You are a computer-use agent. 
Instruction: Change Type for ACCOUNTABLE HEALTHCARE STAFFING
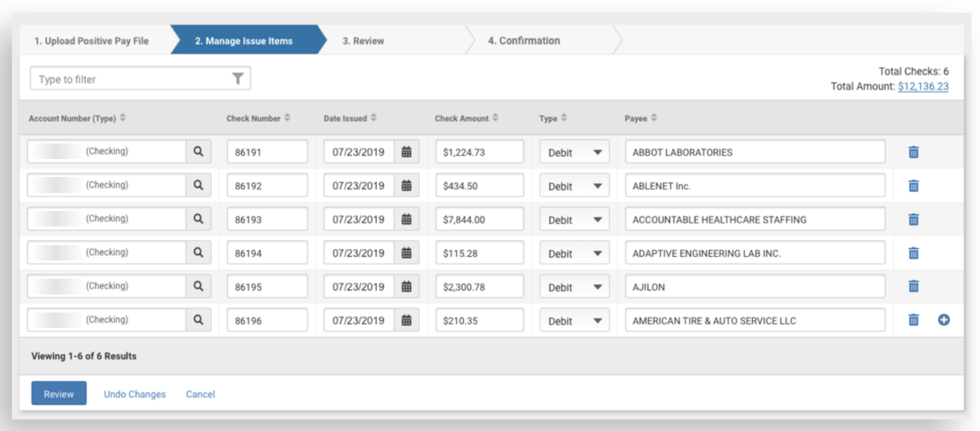point(574,219)
